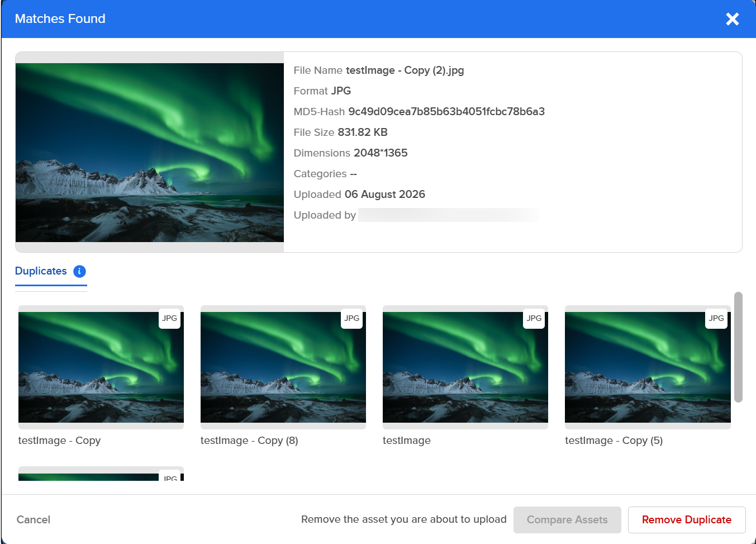The width and height of the screenshot is (756, 544).
Task: Click the upload date 06 August 2026
Action: 385,195
